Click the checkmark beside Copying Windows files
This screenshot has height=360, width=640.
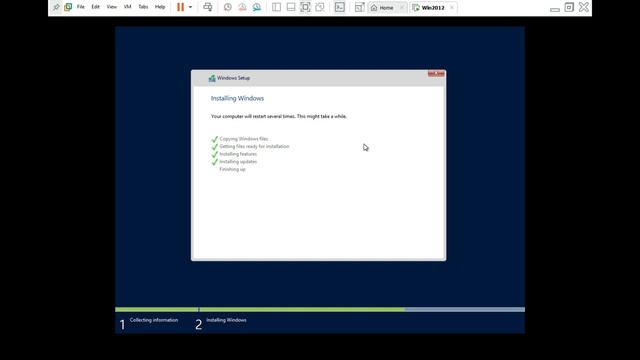tap(215, 139)
